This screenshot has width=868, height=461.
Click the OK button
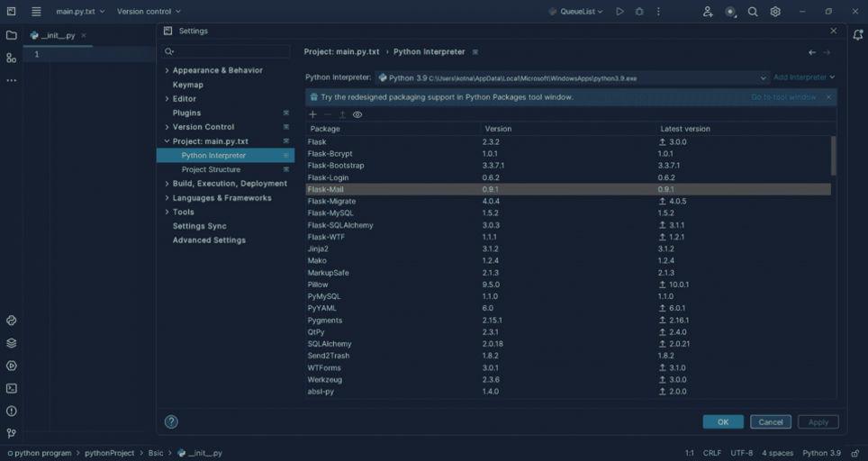click(x=723, y=421)
